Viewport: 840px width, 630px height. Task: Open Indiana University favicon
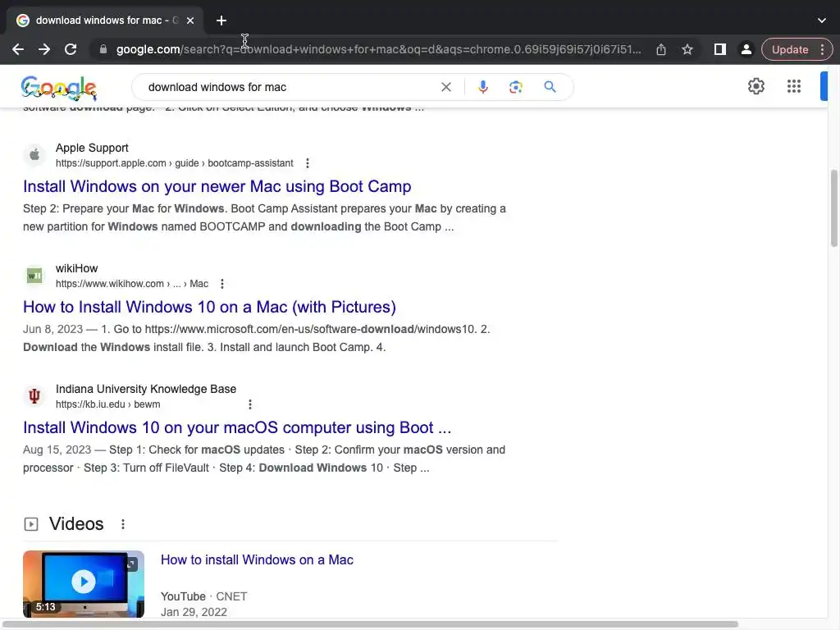coord(34,396)
